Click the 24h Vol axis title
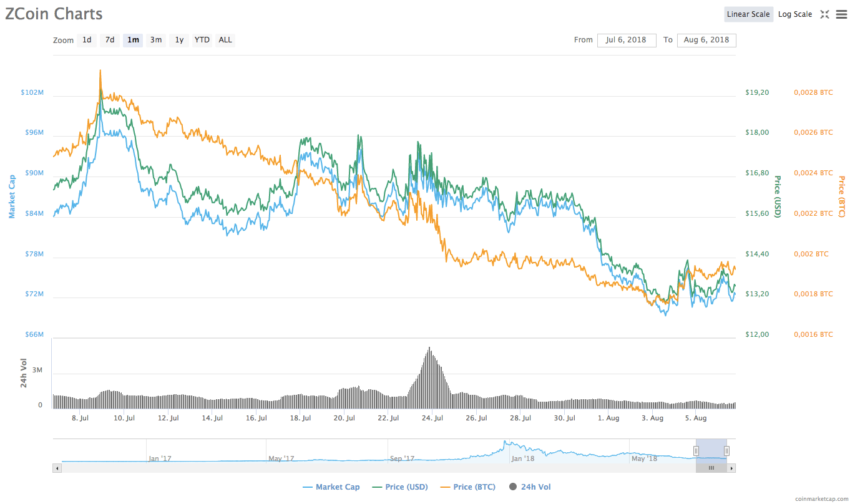 tap(24, 373)
